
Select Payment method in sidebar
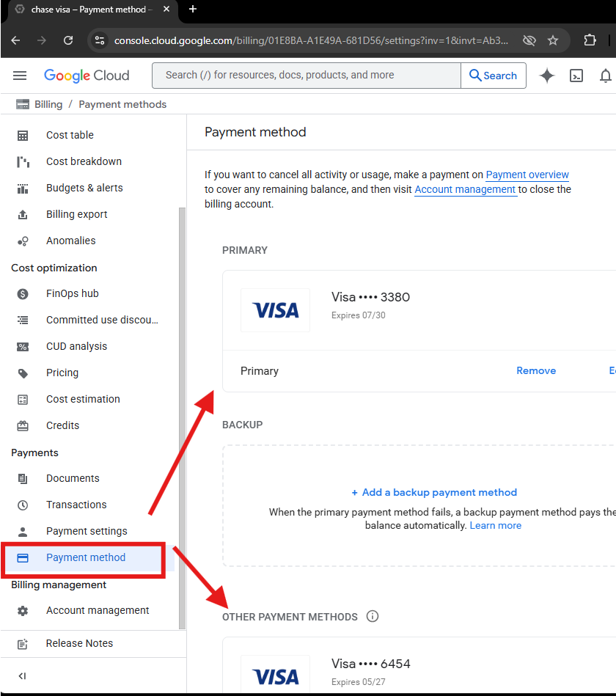86,557
